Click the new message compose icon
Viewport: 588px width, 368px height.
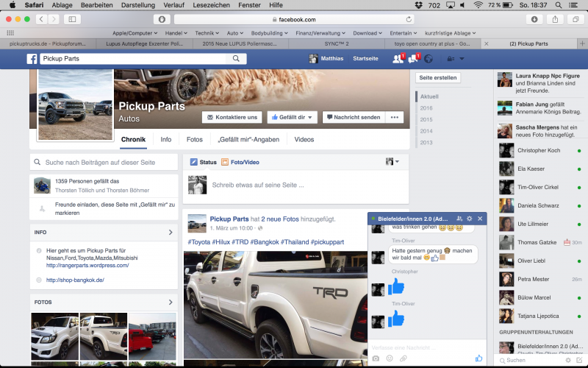click(579, 360)
